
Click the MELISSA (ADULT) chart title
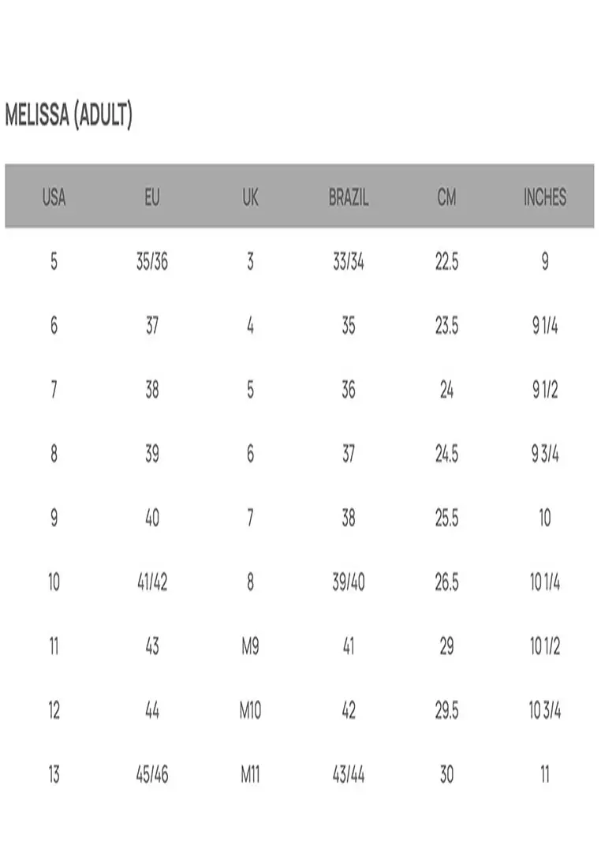pyautogui.click(x=69, y=116)
